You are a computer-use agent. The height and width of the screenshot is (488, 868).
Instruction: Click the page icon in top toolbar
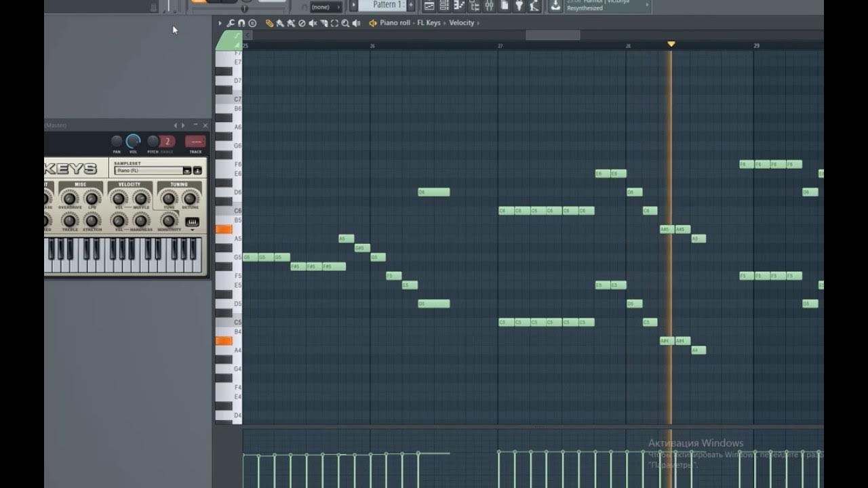(505, 5)
